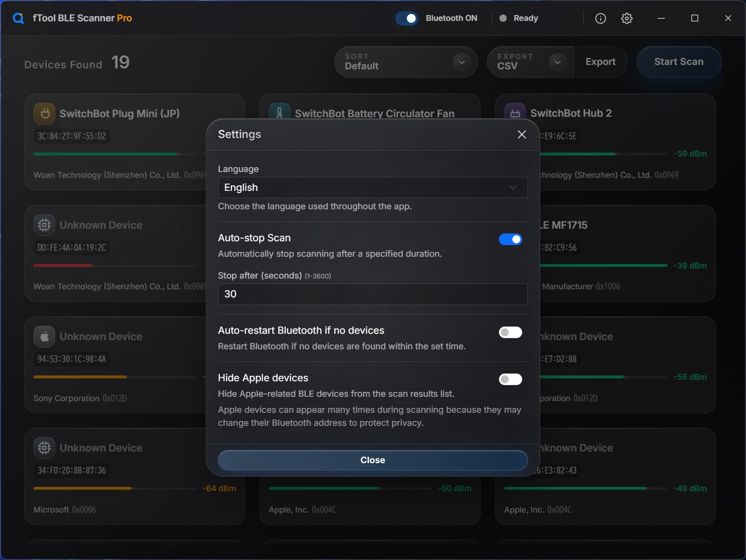Click the Export button
The image size is (746, 560).
[601, 62]
